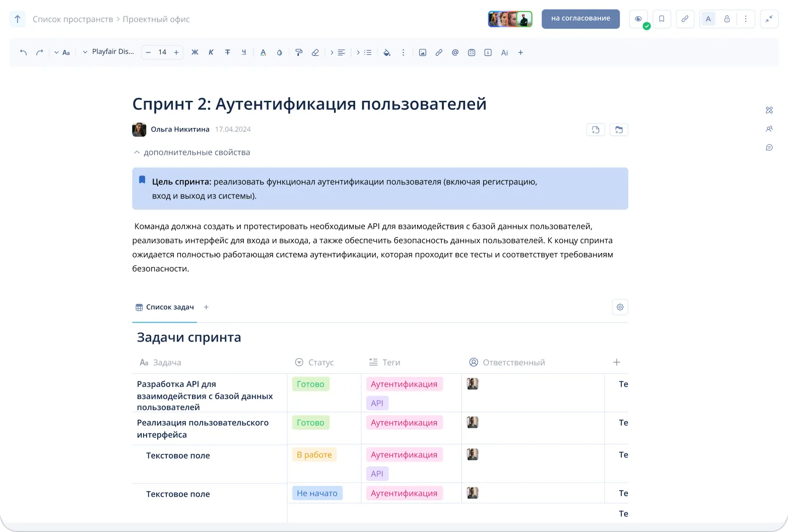This screenshot has width=788, height=532.
Task: Click the Задачи спринта table title
Action: [189, 338]
